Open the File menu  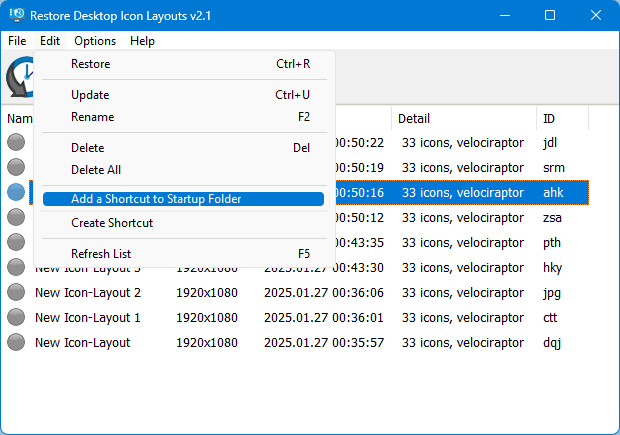click(17, 41)
